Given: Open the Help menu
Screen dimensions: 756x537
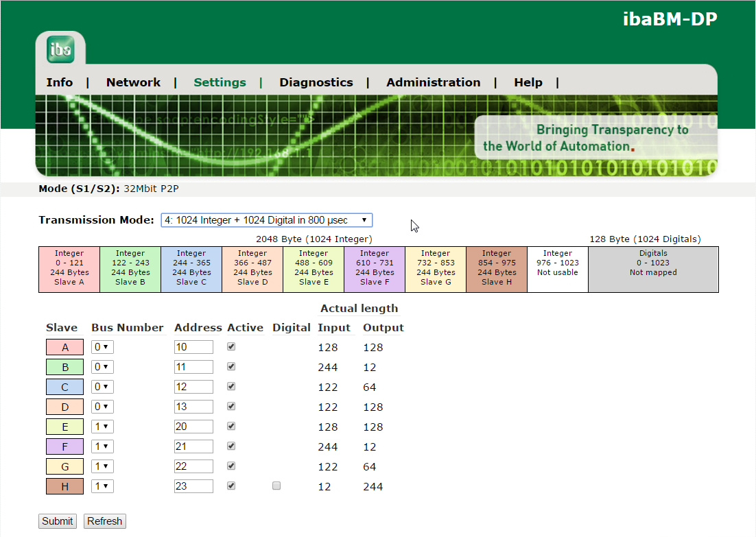Looking at the screenshot, I should 528,82.
